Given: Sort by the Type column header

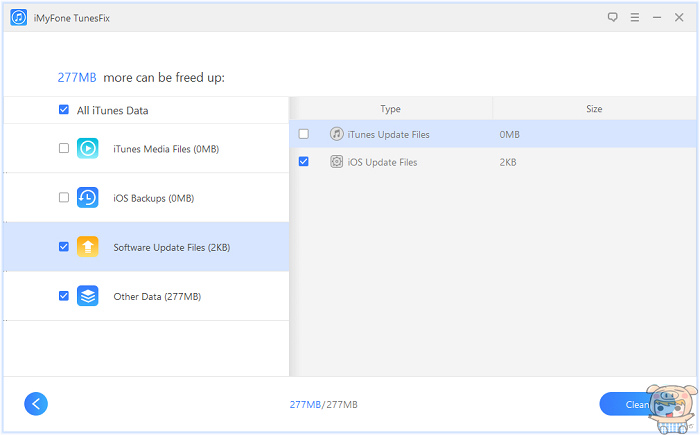Looking at the screenshot, I should point(390,108).
